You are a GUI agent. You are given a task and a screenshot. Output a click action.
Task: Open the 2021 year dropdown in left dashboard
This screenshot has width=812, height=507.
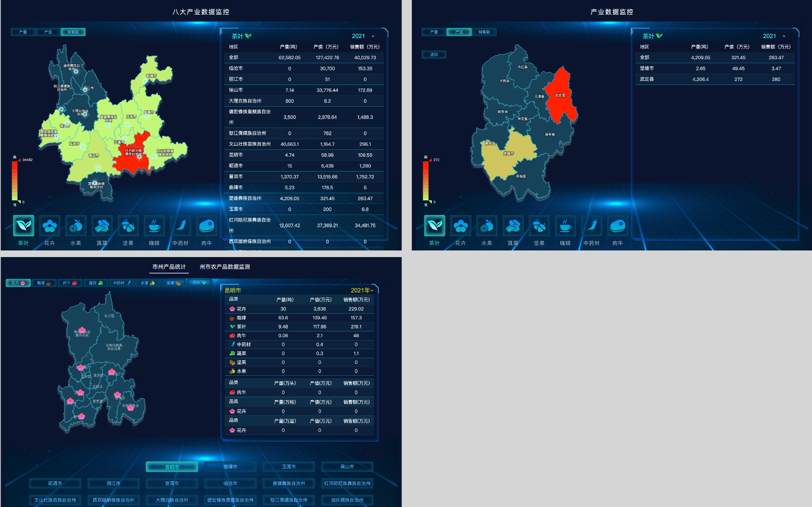point(363,36)
